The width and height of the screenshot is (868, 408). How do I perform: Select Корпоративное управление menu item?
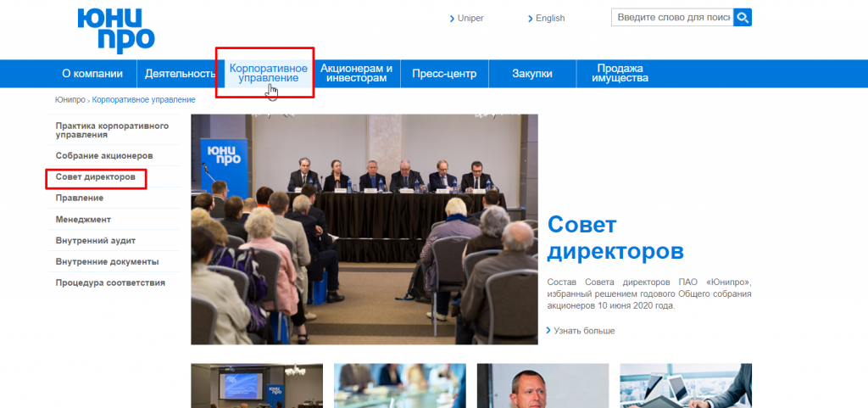[268, 73]
